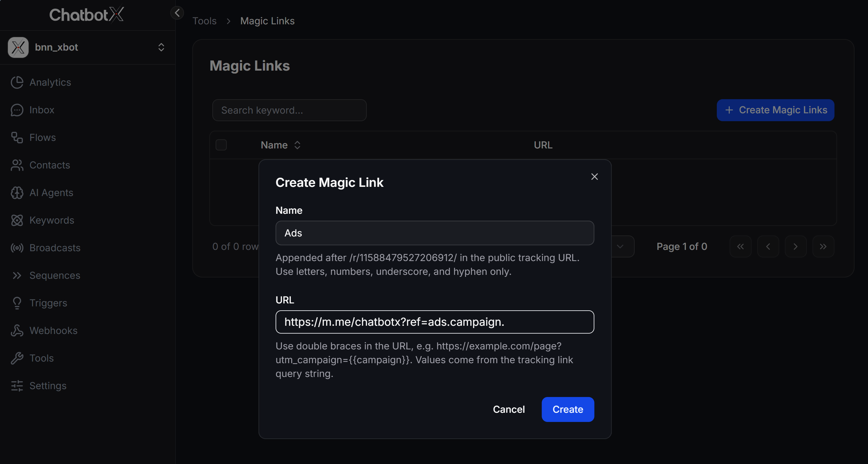Open Settings from the sidebar

click(48, 386)
